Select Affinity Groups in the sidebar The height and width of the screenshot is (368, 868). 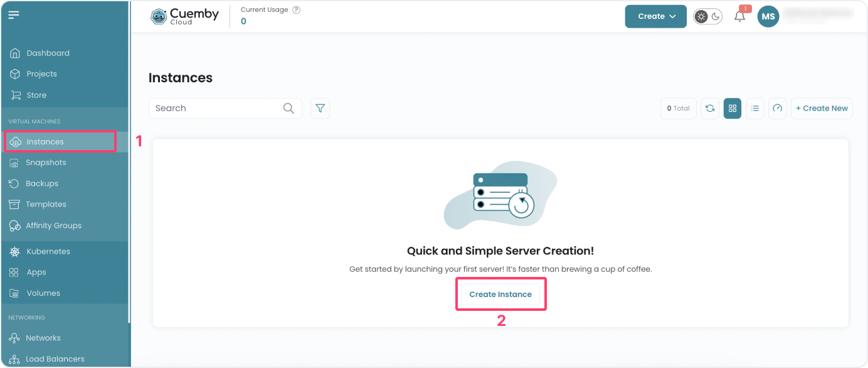54,225
